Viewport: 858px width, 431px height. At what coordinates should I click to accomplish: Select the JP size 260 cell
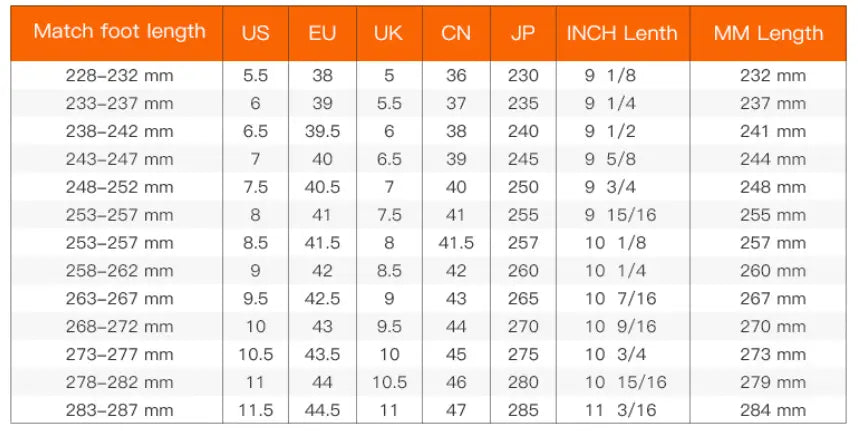click(x=523, y=271)
